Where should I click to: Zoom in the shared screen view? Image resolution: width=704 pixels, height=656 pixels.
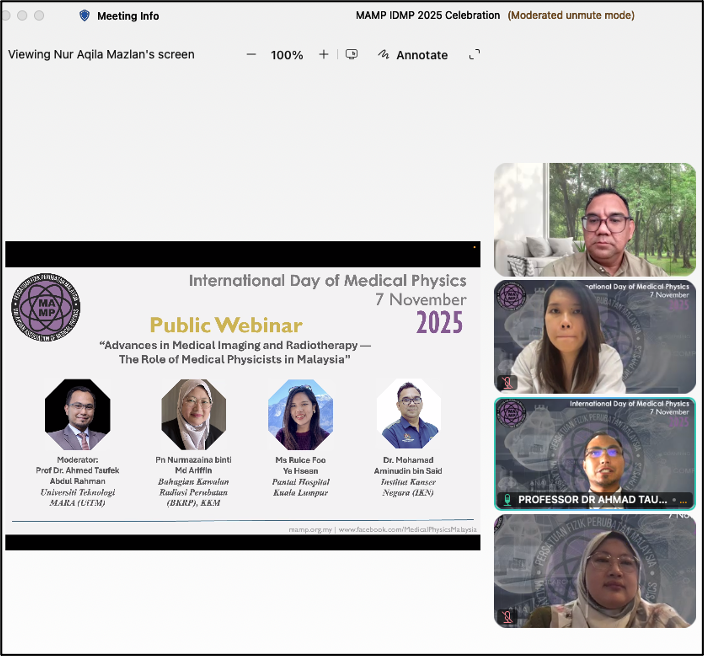[x=323, y=55]
